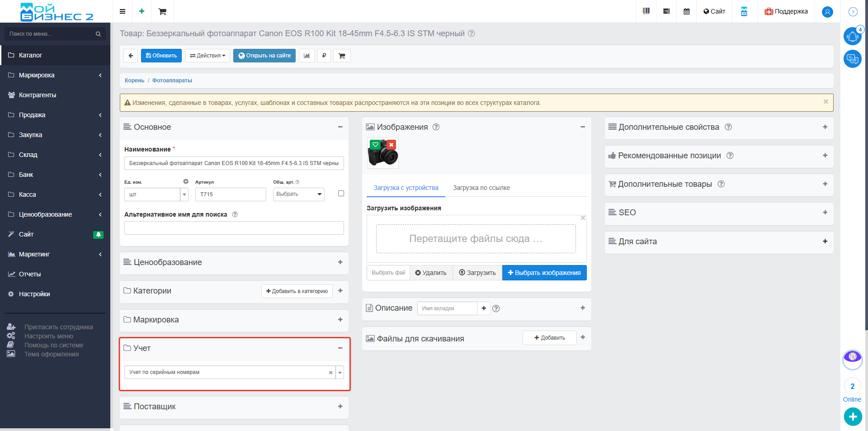Click Добавить в категорию button

pos(297,291)
